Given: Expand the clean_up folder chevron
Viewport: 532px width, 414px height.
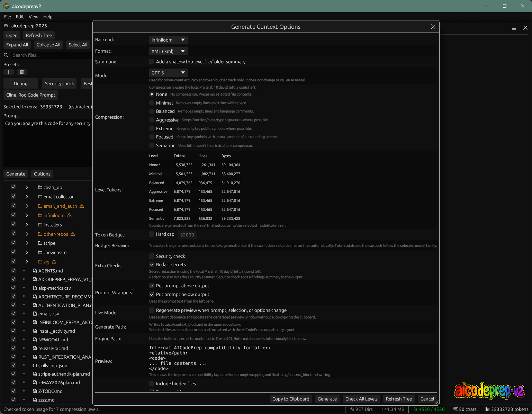Looking at the screenshot, I should [27, 187].
